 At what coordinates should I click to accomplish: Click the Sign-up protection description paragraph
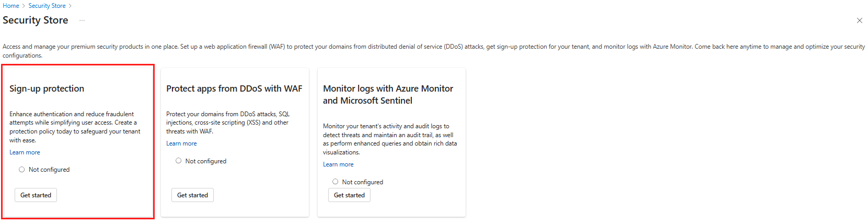click(x=75, y=127)
